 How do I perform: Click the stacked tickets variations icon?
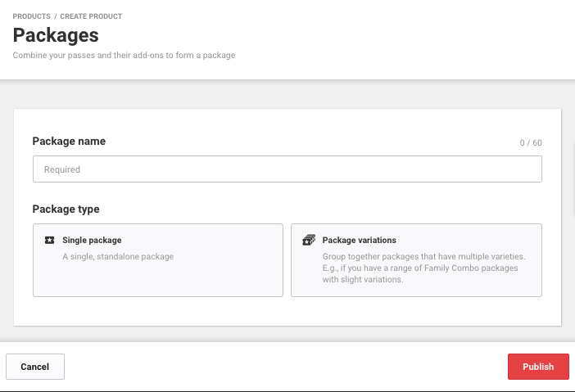[x=309, y=240]
